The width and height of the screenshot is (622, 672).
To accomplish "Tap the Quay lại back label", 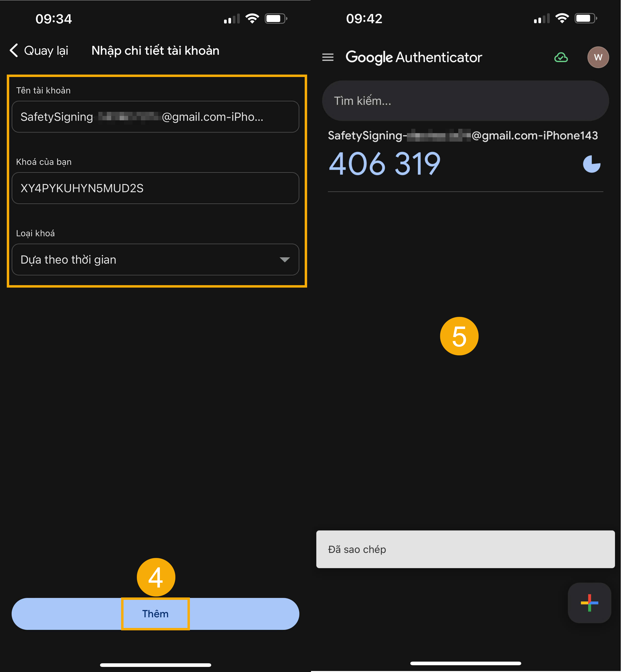I will (46, 51).
